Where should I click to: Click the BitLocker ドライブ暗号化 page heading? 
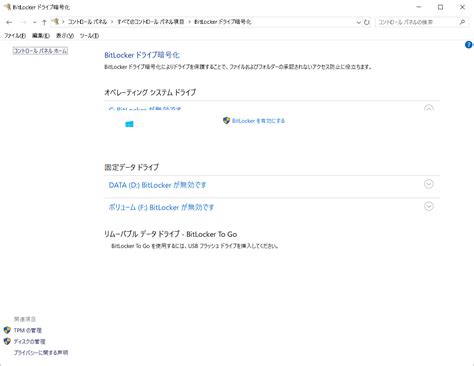tap(142, 55)
